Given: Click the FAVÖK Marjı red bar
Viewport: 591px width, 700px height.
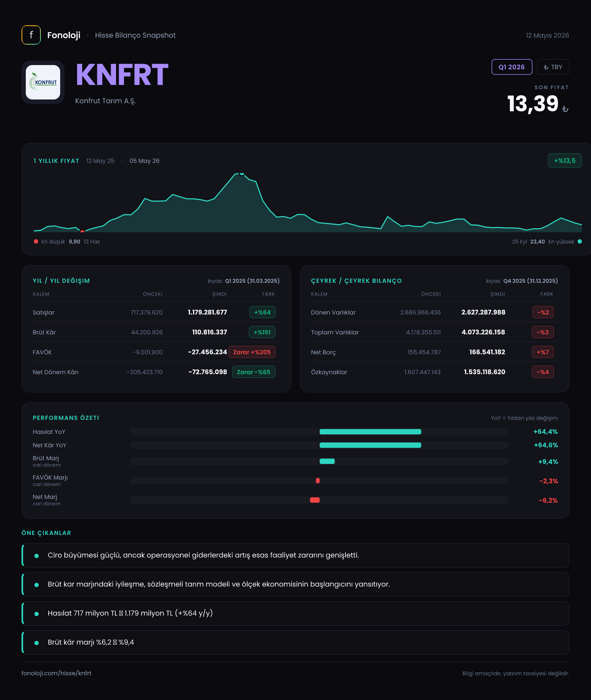Looking at the screenshot, I should click(318, 481).
